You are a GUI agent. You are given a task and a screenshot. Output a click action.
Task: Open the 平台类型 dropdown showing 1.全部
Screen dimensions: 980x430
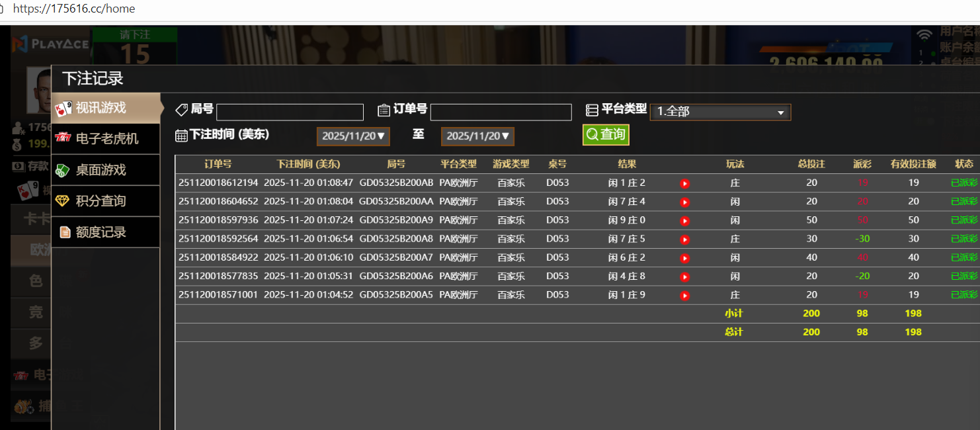pyautogui.click(x=720, y=112)
